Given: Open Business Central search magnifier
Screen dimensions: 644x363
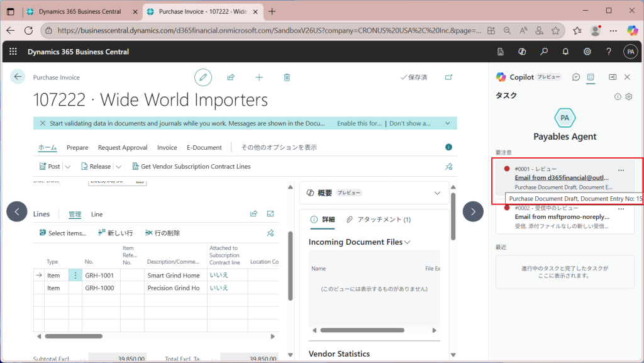Looking at the screenshot, I should pos(544,52).
